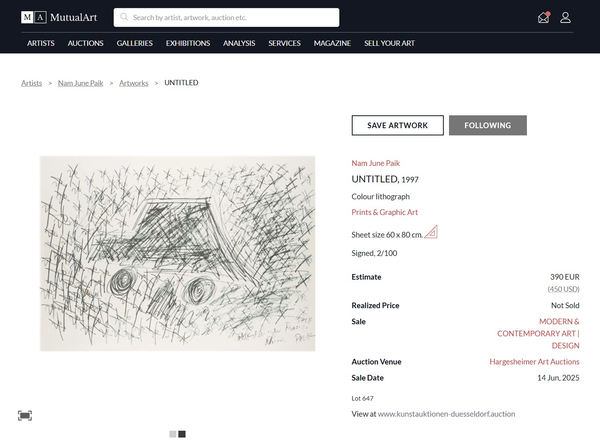Toggle the Following artist button
The height and width of the screenshot is (448, 600).
click(x=488, y=125)
